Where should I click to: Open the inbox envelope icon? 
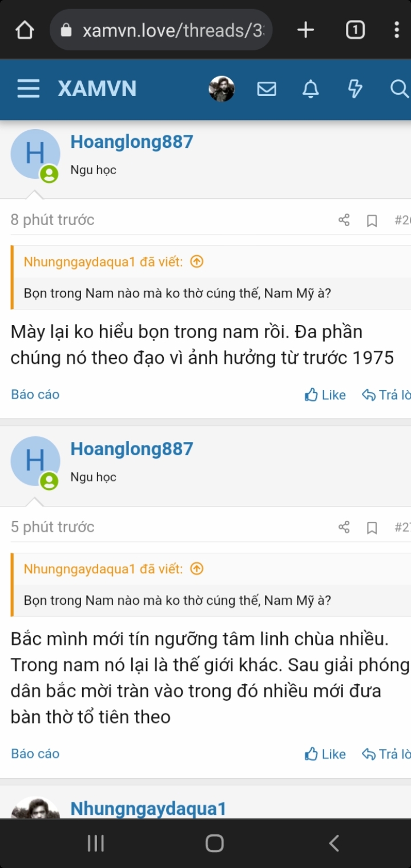pyautogui.click(x=267, y=89)
